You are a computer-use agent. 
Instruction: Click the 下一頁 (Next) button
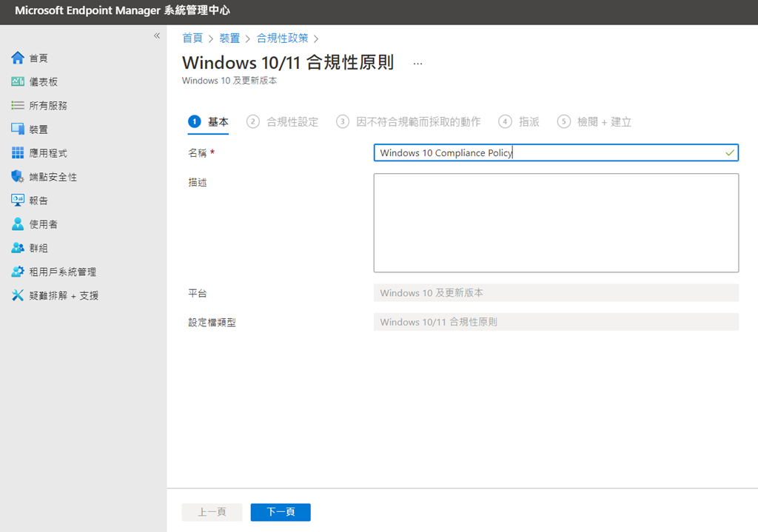(x=281, y=512)
